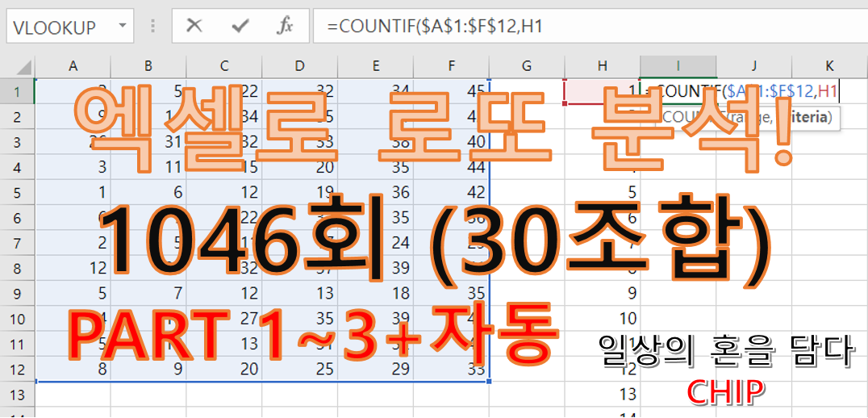Click cell A8 containing 12
The image size is (868, 418).
tap(73, 269)
